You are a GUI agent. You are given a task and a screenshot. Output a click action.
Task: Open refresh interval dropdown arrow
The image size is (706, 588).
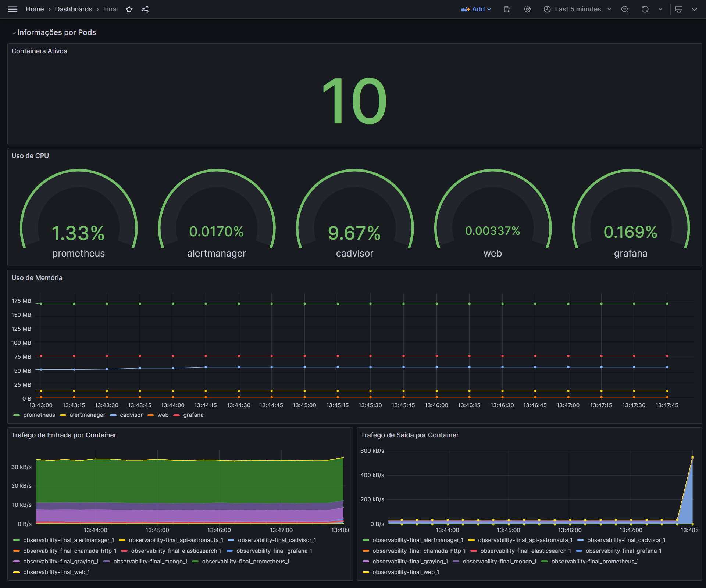coord(660,9)
